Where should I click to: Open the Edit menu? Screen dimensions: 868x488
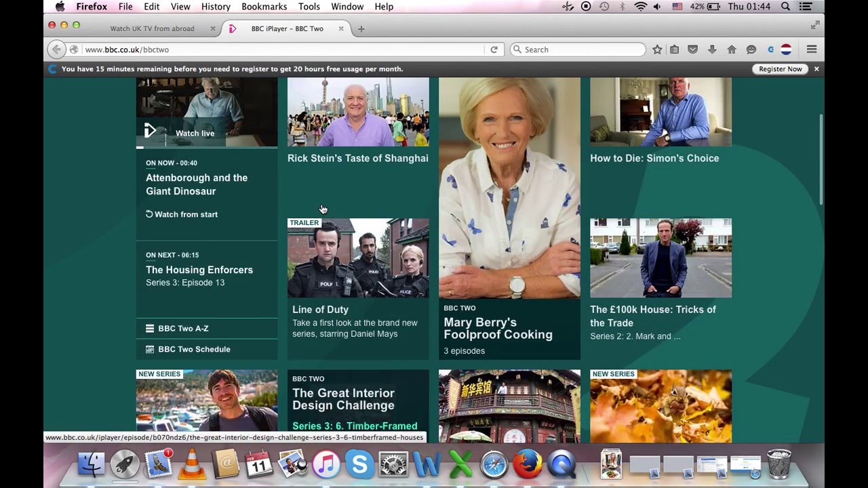(x=152, y=6)
